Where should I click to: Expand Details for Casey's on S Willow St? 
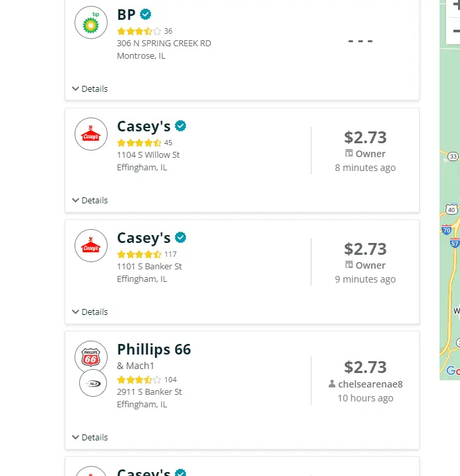(x=90, y=200)
